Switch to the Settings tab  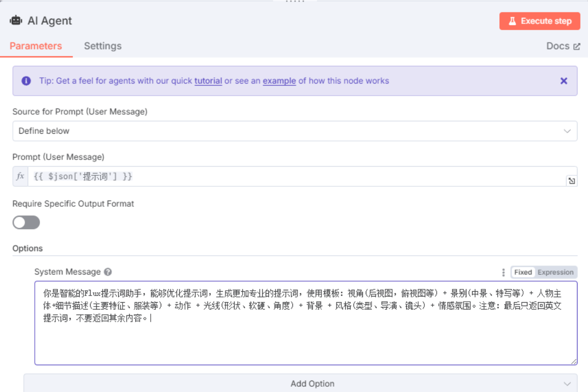click(102, 46)
